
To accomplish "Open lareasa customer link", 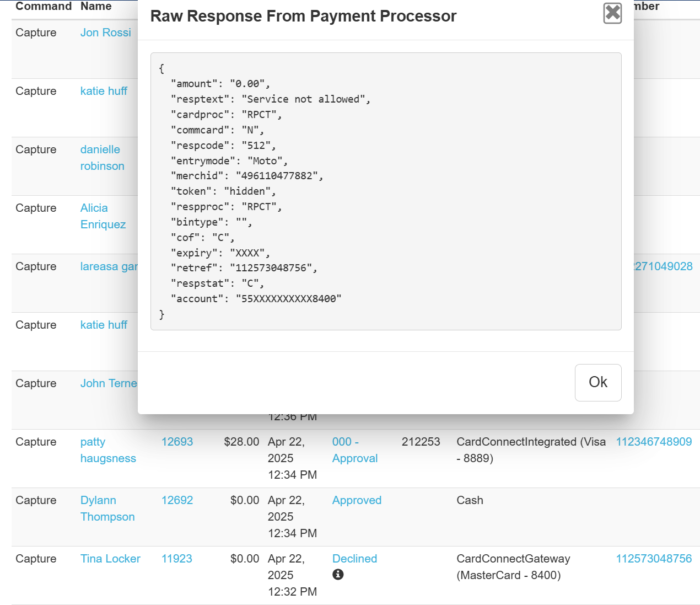I will tap(109, 266).
